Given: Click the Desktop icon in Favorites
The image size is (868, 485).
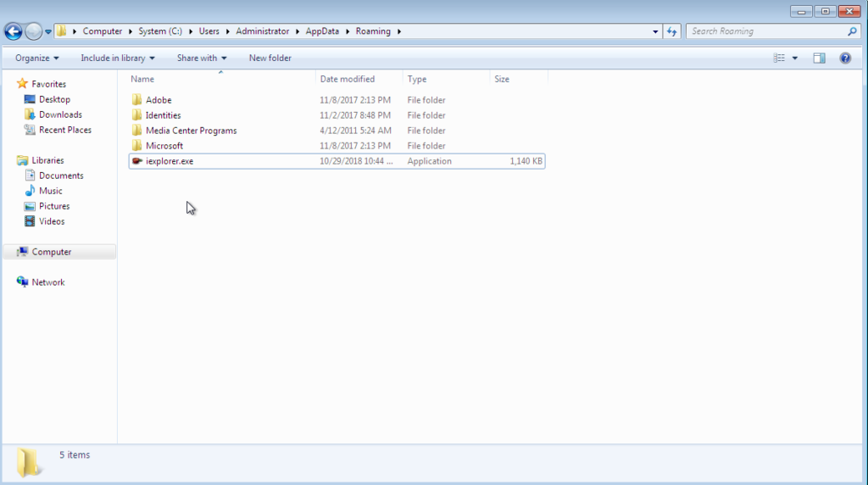Looking at the screenshot, I should tap(30, 100).
